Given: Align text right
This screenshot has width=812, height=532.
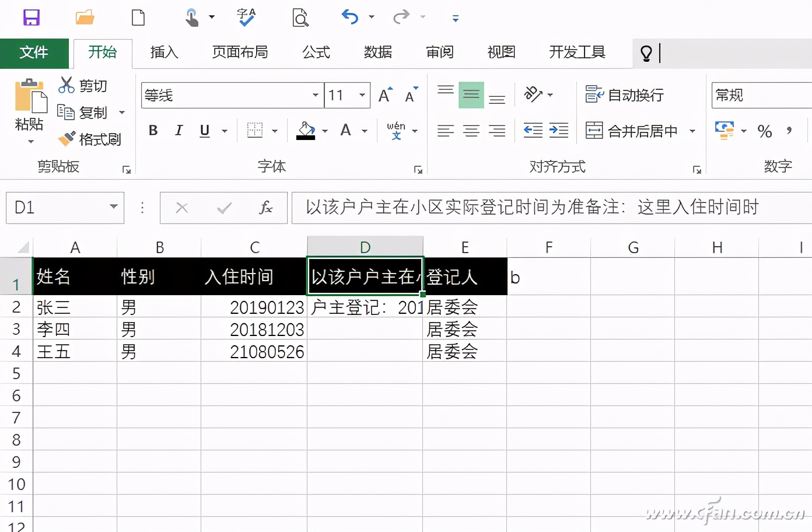Looking at the screenshot, I should (497, 131).
